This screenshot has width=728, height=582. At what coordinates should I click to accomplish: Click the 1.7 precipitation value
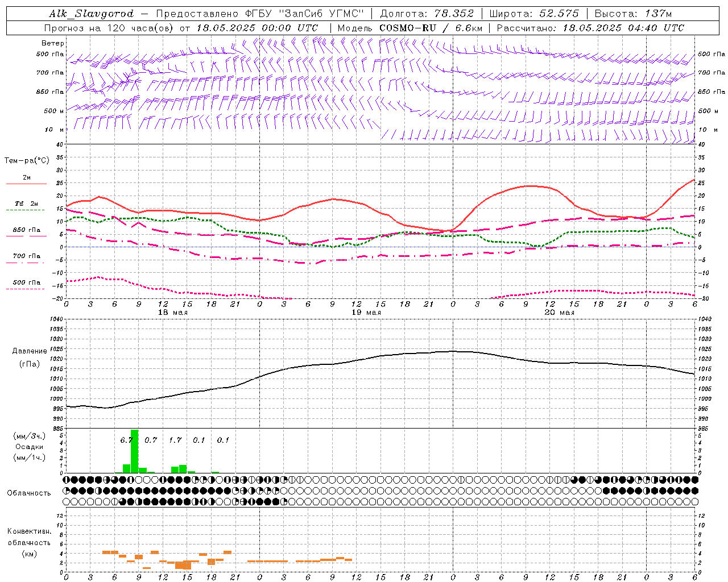click(x=175, y=440)
